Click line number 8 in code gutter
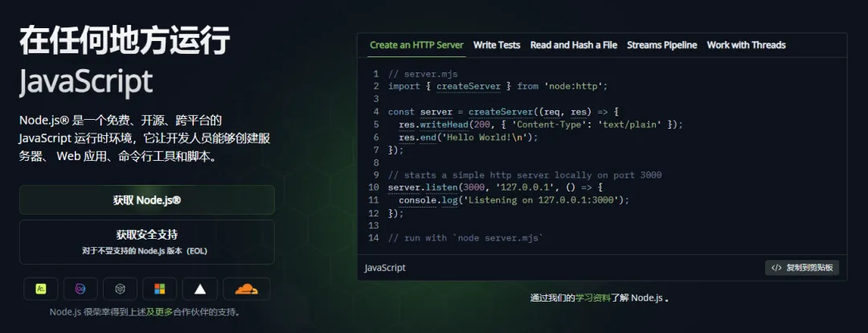 (376, 162)
